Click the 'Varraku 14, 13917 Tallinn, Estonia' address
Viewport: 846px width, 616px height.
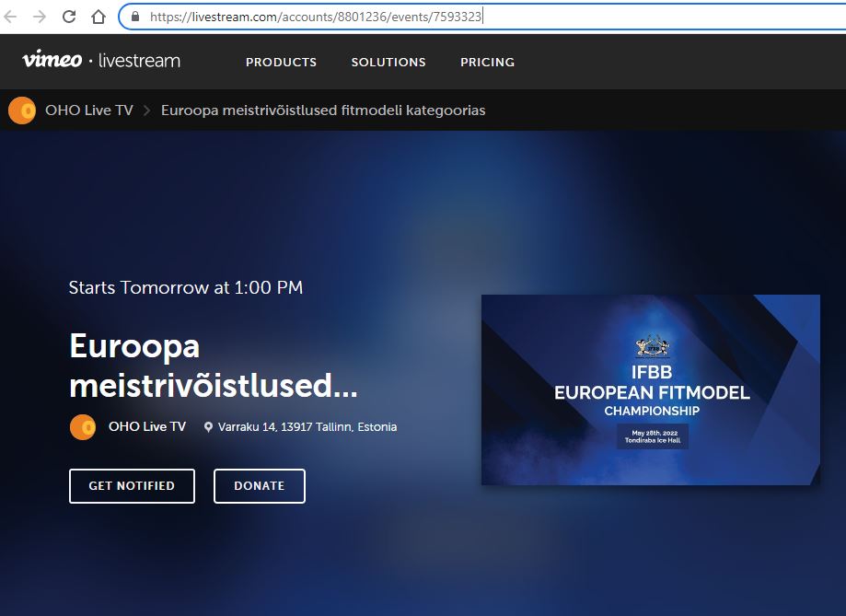307,427
